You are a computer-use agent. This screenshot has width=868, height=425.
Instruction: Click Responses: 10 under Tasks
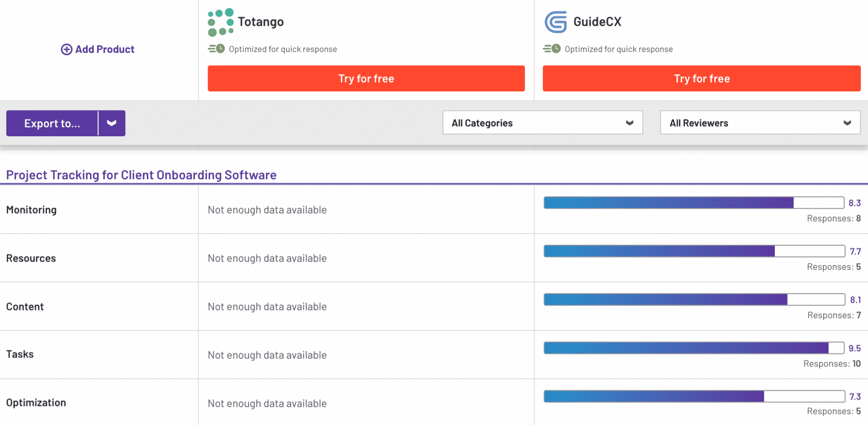[832, 363]
